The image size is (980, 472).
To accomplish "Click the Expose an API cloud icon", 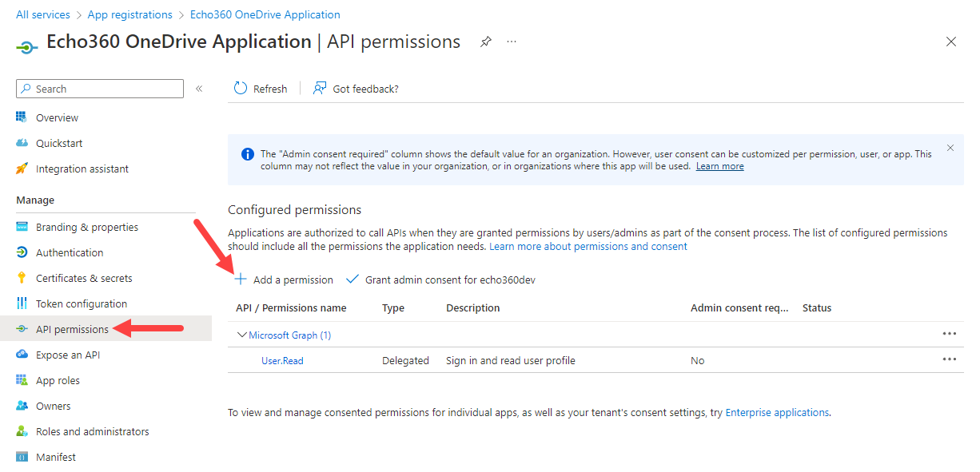I will (22, 355).
